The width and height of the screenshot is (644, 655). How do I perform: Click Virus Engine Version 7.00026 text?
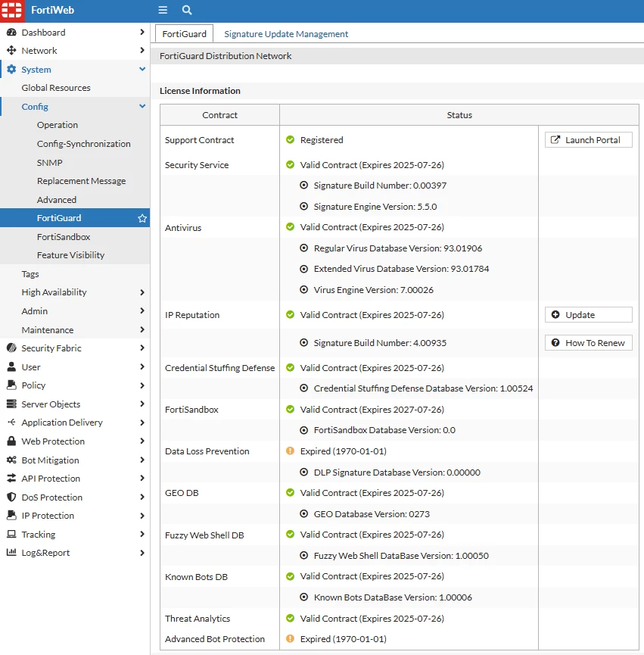coord(374,289)
